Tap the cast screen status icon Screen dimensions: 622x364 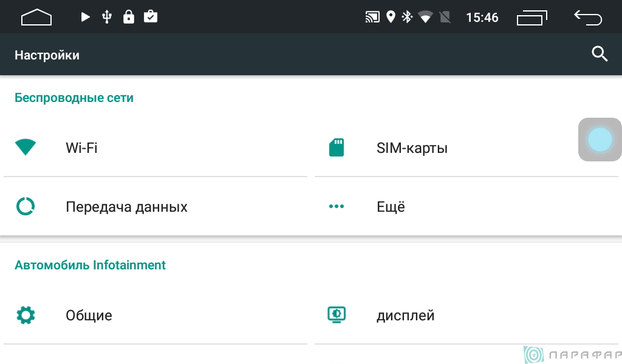372,17
